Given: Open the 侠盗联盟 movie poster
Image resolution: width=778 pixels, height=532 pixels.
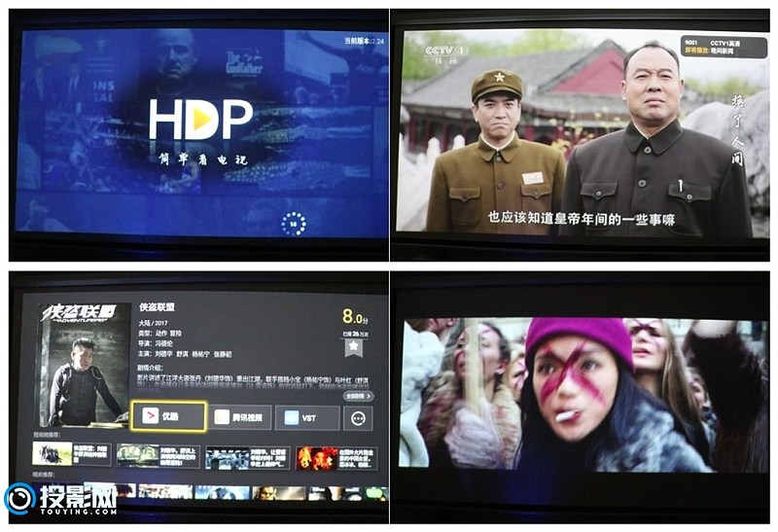Looking at the screenshot, I should point(85,365).
